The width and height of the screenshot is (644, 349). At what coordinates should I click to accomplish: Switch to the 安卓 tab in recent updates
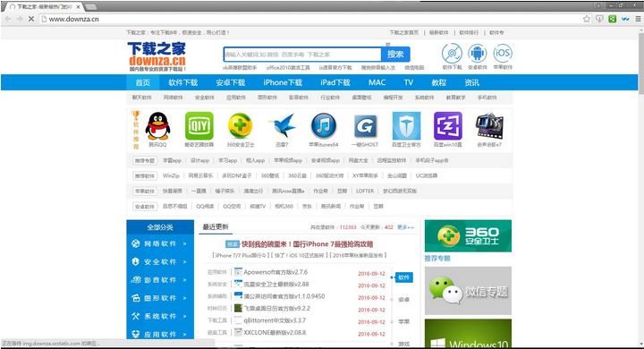click(x=403, y=300)
